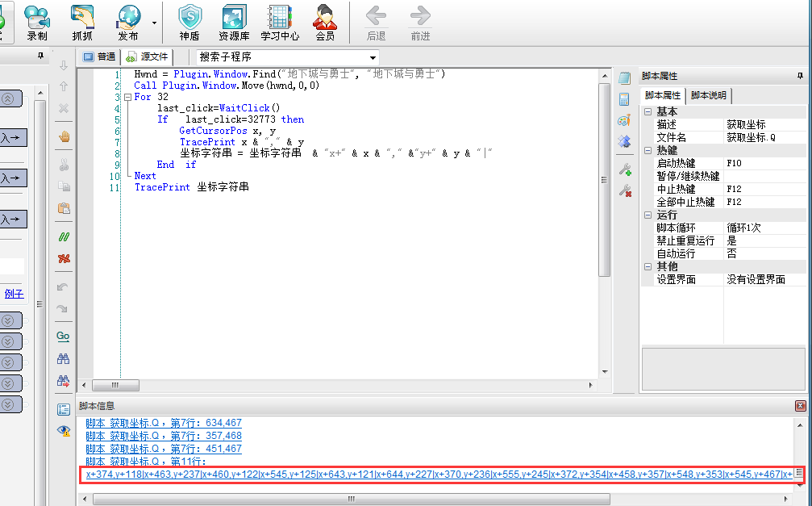The width and height of the screenshot is (812, 506).
Task: Click the calculator icon on right strip
Action: click(x=625, y=99)
